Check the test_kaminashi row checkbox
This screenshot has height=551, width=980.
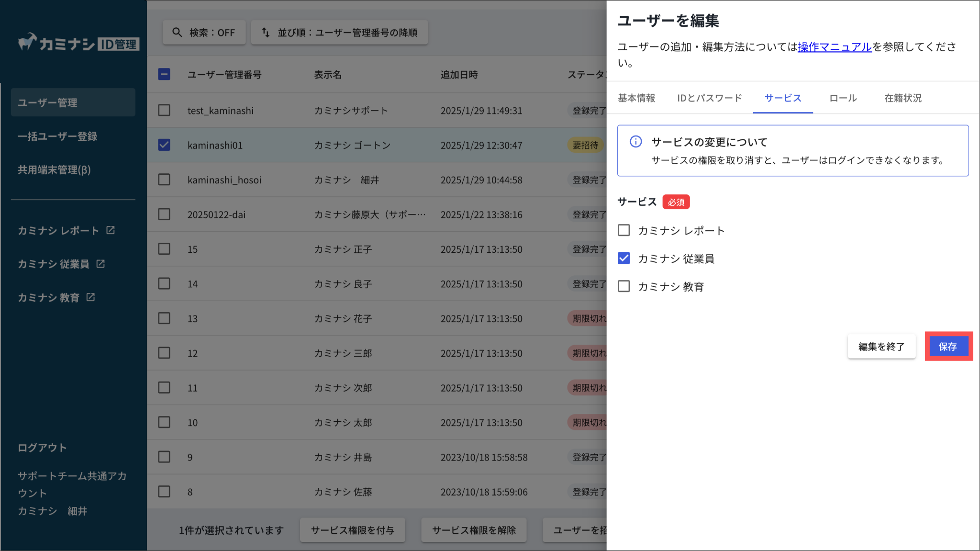(164, 110)
